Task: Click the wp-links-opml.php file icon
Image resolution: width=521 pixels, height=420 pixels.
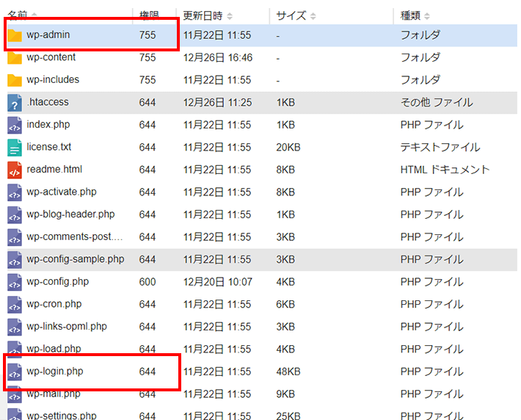Action: click(15, 327)
